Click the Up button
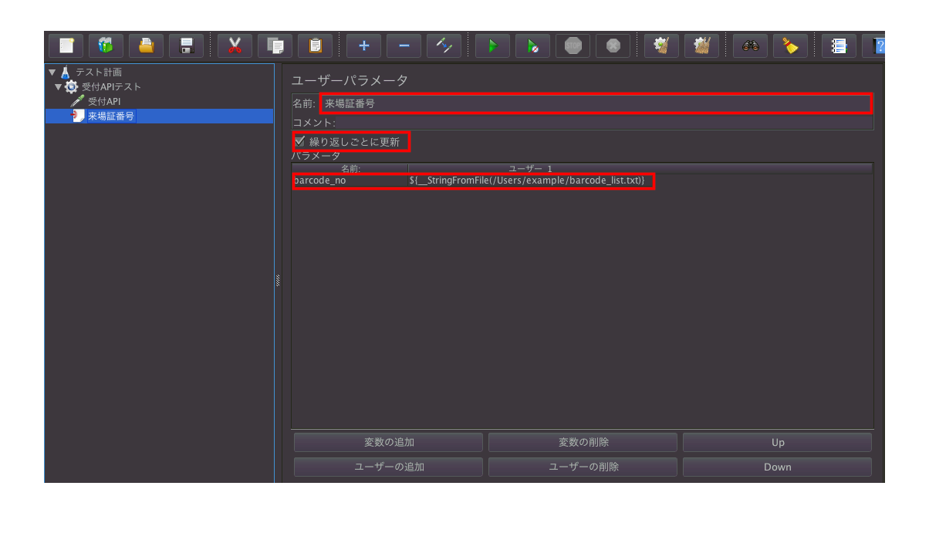Viewport: 929px width, 560px height. pyautogui.click(x=778, y=442)
